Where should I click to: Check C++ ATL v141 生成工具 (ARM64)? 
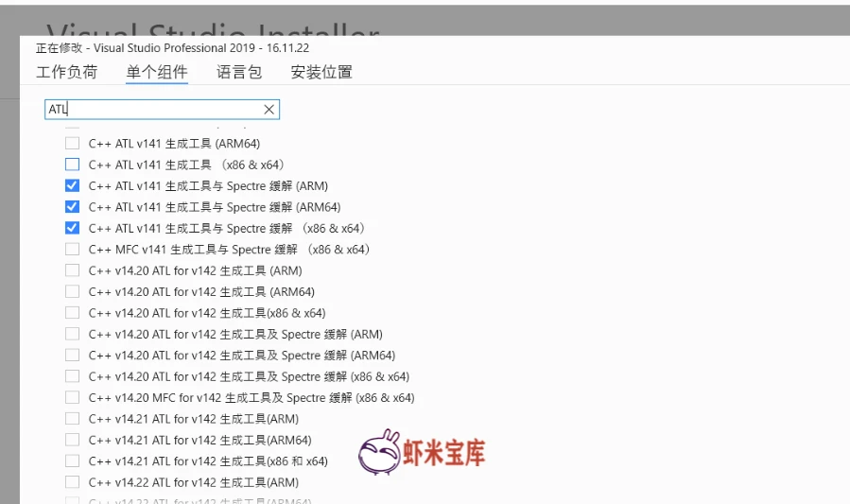point(72,143)
